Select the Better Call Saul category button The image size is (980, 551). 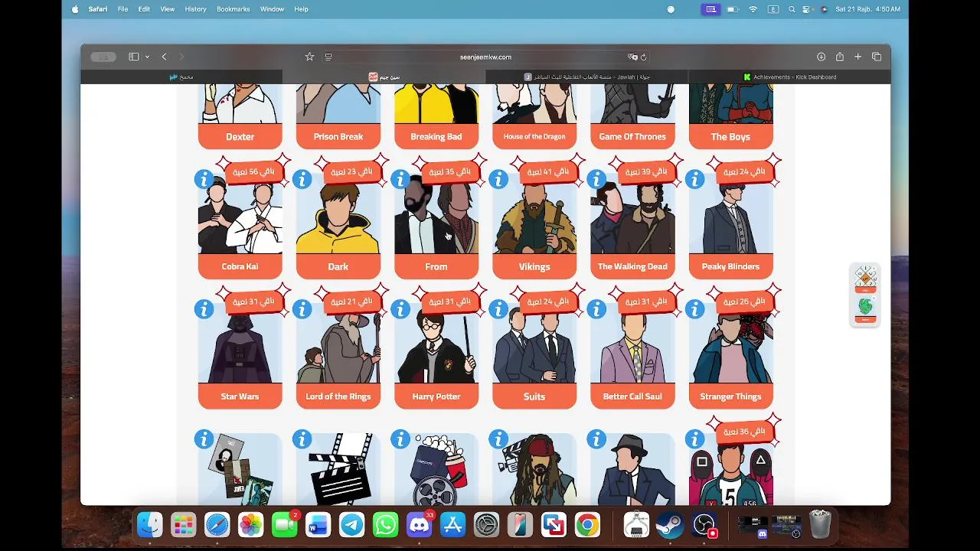click(x=632, y=396)
